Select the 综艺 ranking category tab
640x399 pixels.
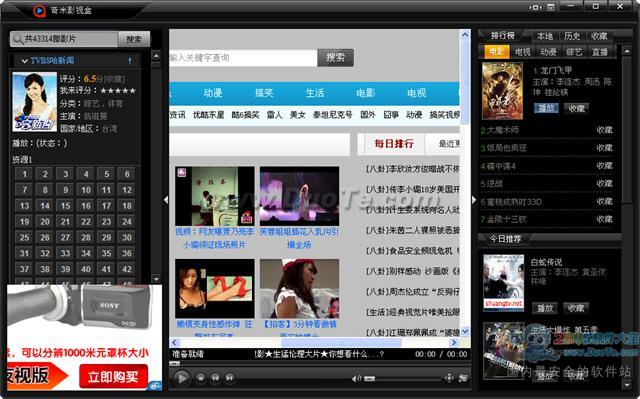click(x=574, y=52)
